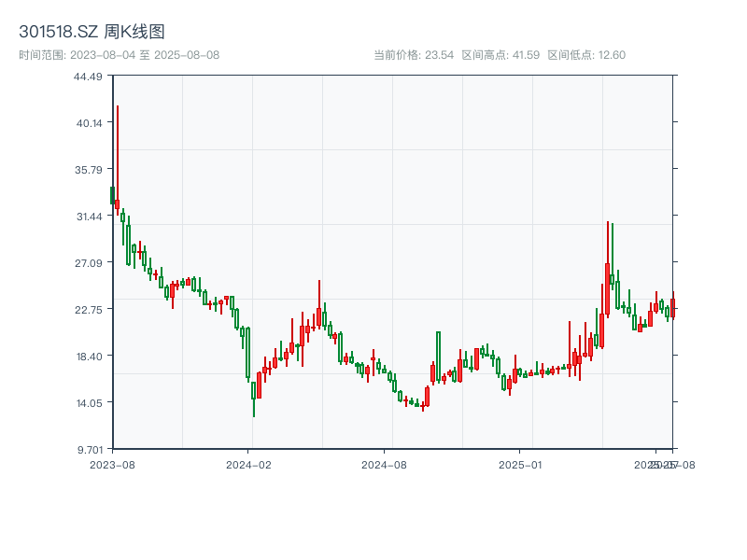Select the 2024-08 x-axis date label
The height and width of the screenshot is (560, 747).
pyautogui.click(x=385, y=464)
